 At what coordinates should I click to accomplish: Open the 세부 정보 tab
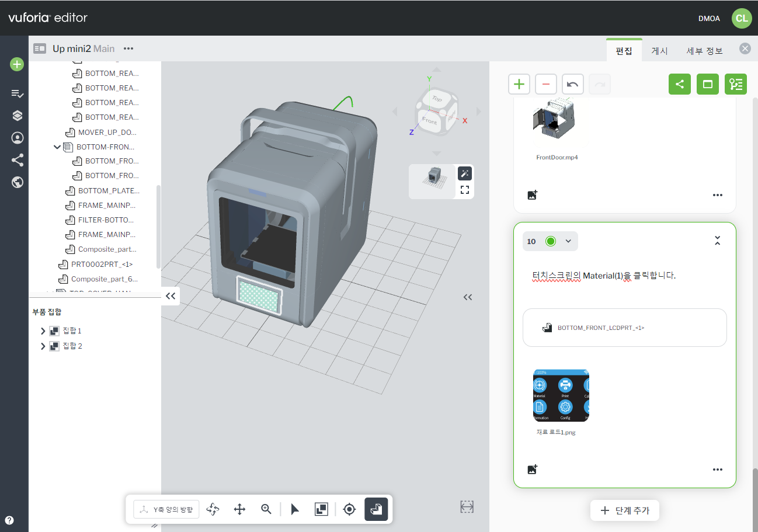pos(704,51)
